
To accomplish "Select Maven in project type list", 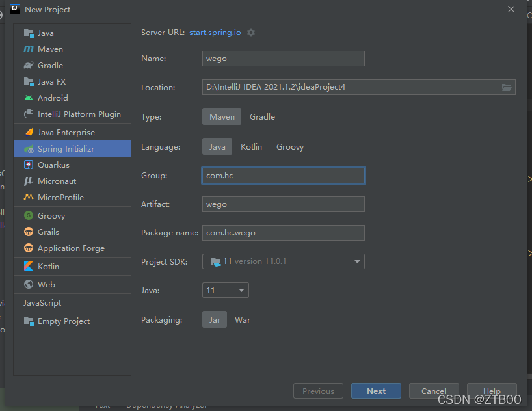I will (72, 49).
